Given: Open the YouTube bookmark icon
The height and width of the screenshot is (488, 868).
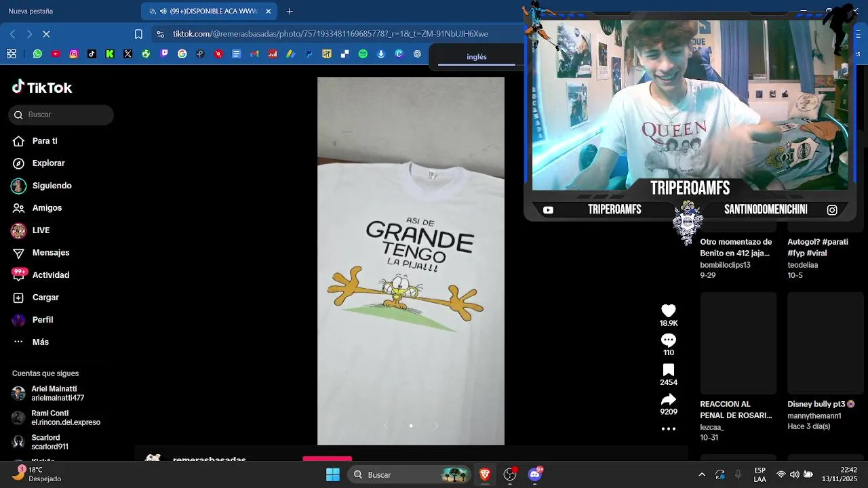Looking at the screenshot, I should (x=56, y=54).
